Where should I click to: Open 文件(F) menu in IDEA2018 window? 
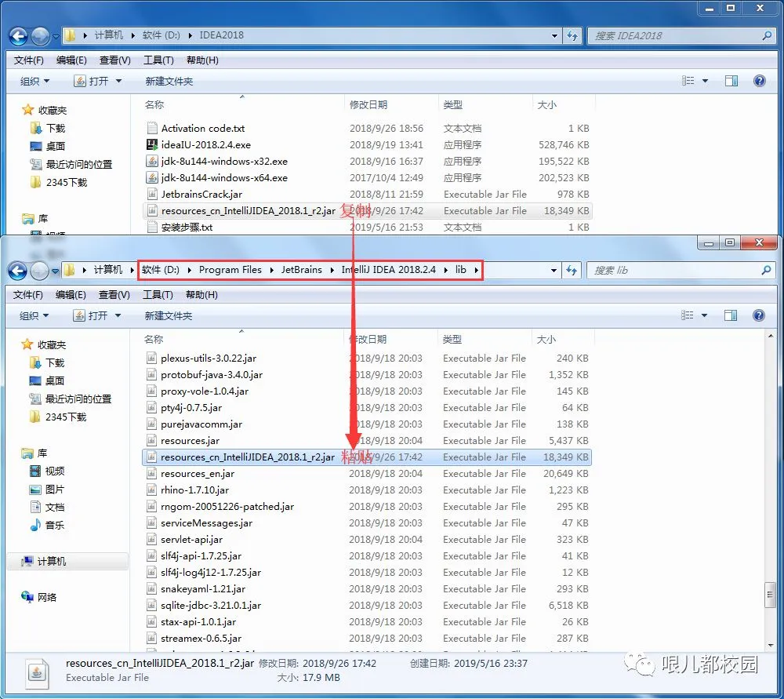coord(28,60)
